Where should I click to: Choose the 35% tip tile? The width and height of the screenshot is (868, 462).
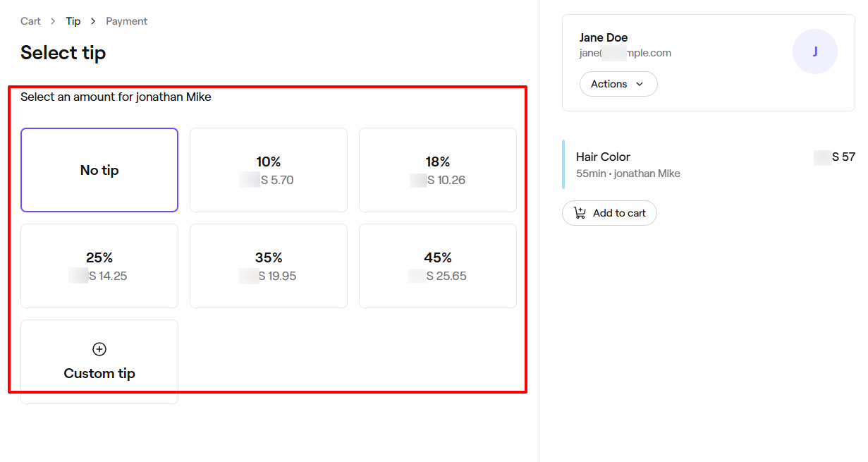(x=269, y=266)
